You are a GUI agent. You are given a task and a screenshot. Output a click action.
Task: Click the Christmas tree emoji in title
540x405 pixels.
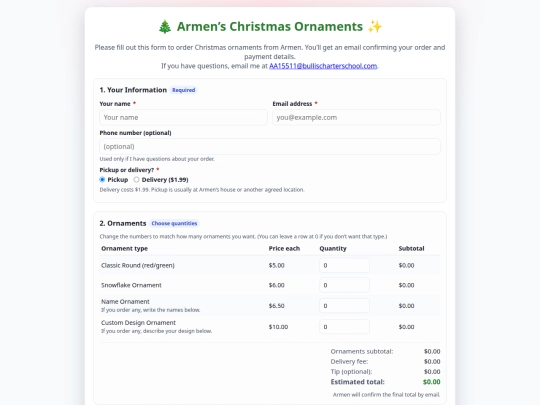click(x=165, y=27)
